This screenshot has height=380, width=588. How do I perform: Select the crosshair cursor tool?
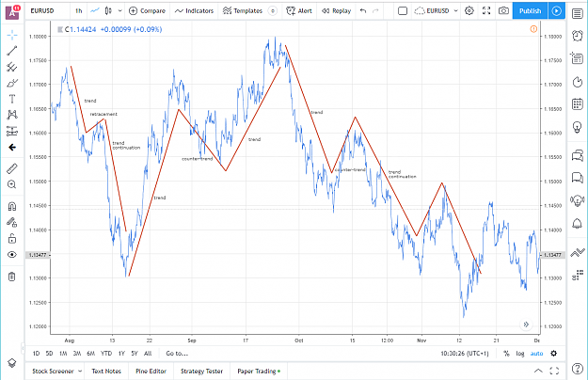click(12, 35)
